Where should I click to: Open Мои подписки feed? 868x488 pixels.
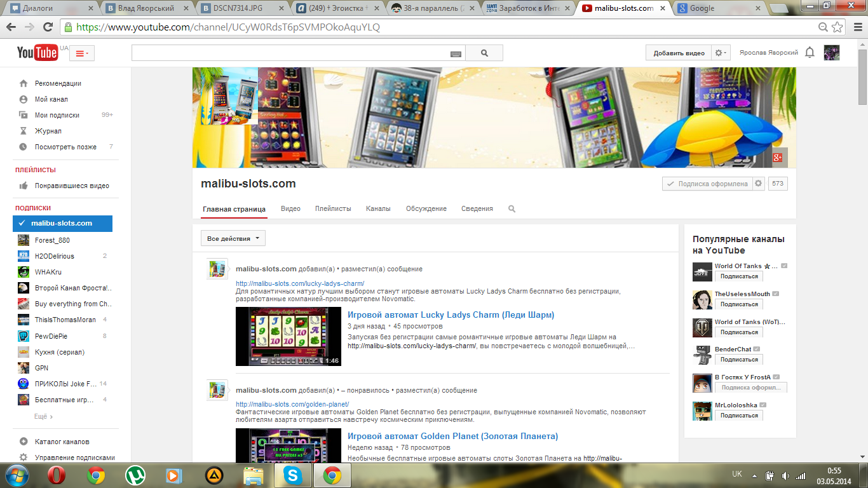click(57, 115)
